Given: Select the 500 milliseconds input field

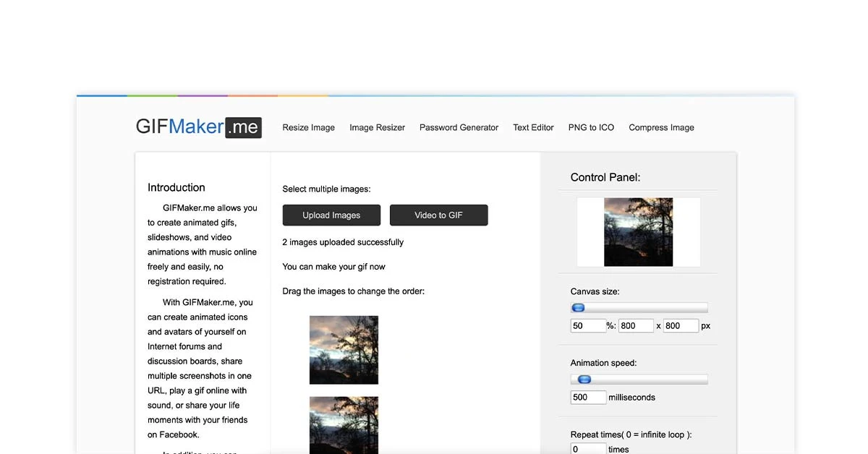Looking at the screenshot, I should tap(588, 397).
